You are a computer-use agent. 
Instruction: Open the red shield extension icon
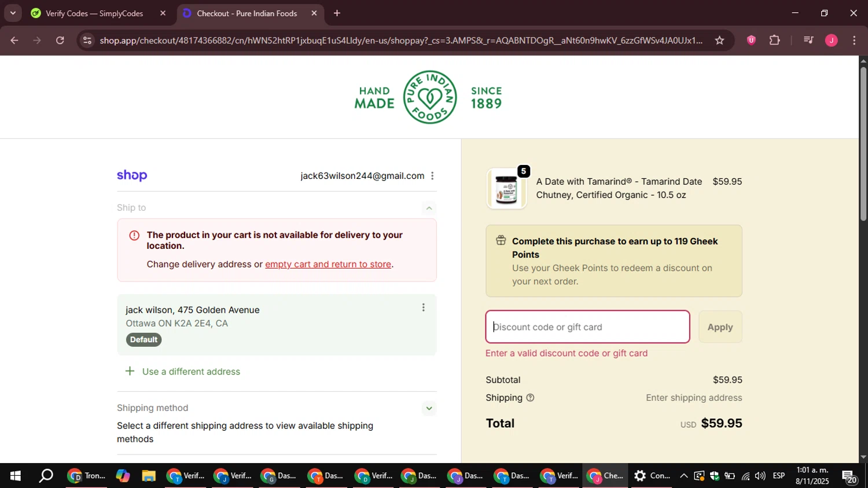coord(751,41)
